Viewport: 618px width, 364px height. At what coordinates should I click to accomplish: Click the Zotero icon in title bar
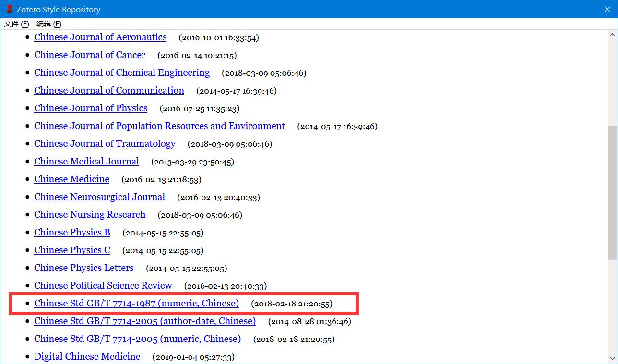pos(9,9)
